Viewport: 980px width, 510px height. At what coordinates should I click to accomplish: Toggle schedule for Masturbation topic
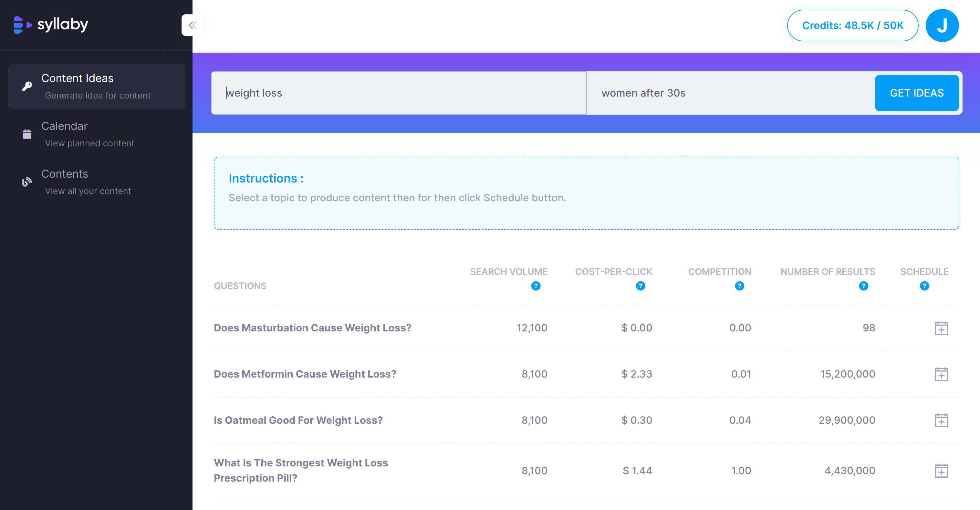941,328
